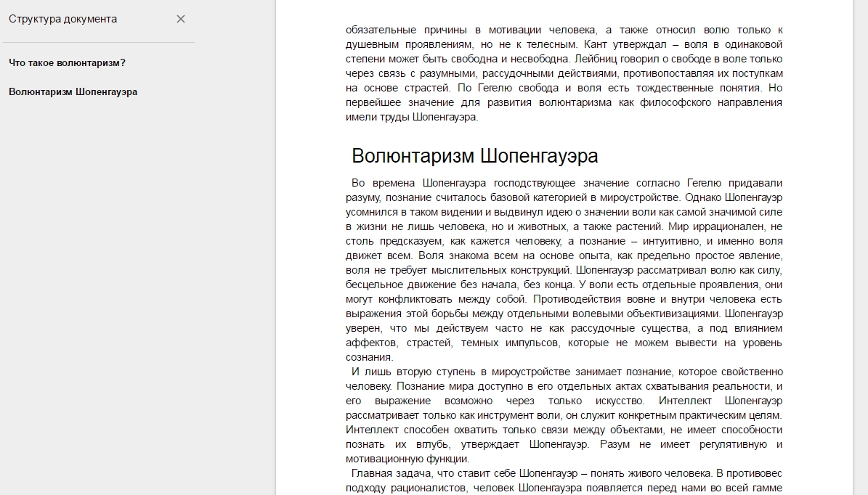The height and width of the screenshot is (495, 868).
Task: Click paragraph starting 'Во времена Шопенгауэра'
Action: point(564,270)
